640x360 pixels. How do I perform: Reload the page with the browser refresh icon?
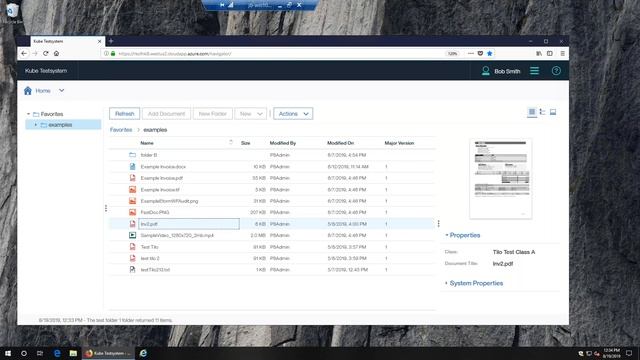(46, 53)
